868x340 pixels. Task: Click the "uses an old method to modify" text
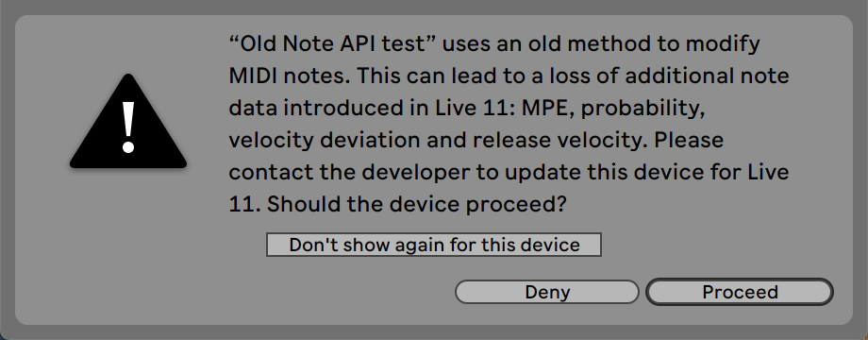point(601,43)
